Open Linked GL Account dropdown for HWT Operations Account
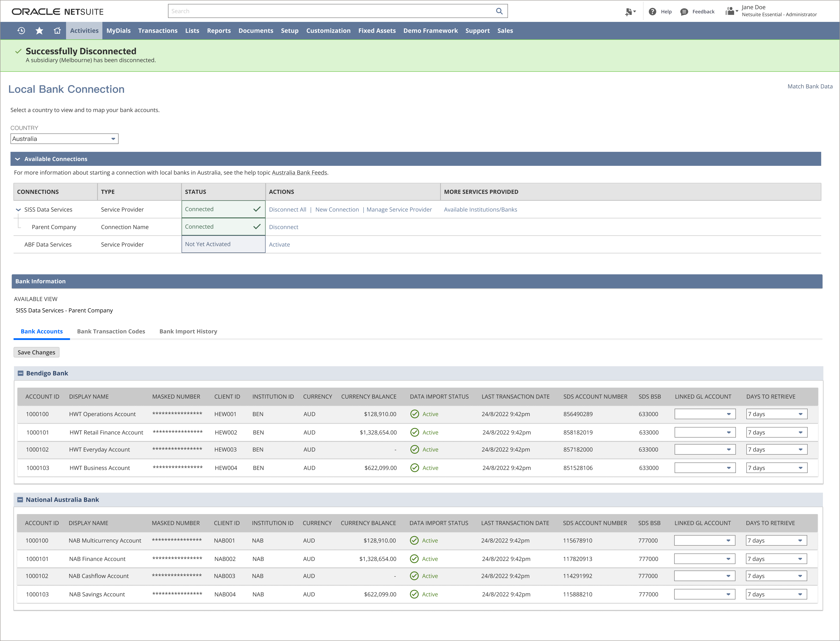 click(705, 414)
